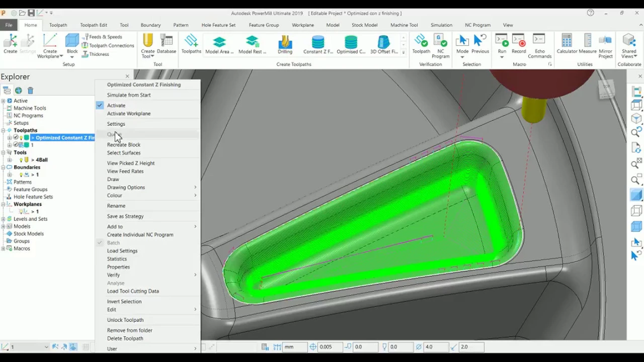This screenshot has height=362, width=644.
Task: Collapse the Toolpaths tree node
Action: (3, 131)
